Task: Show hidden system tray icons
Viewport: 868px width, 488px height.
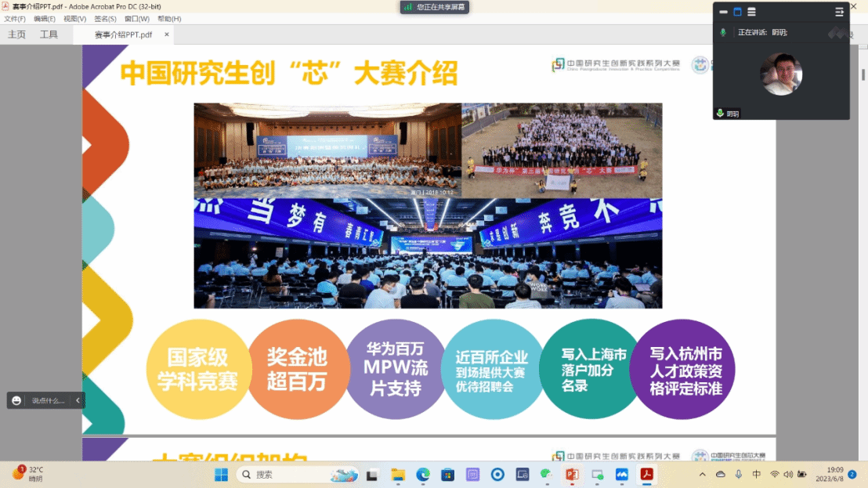Action: pos(702,474)
